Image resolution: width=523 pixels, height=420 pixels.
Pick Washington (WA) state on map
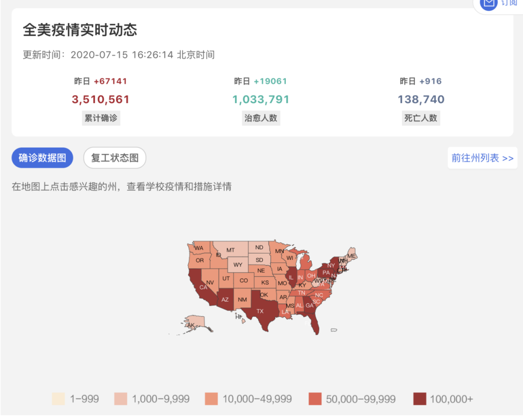pyautogui.click(x=199, y=248)
